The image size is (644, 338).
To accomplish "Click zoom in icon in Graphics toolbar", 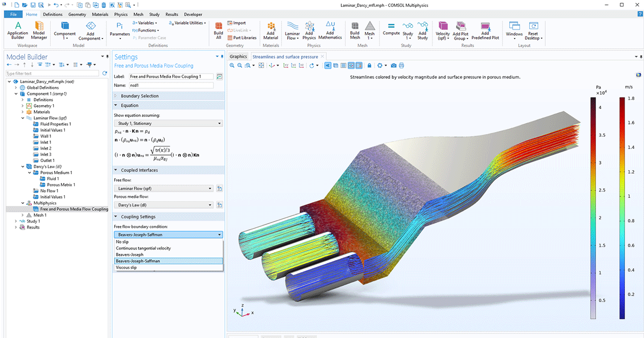I will 232,65.
